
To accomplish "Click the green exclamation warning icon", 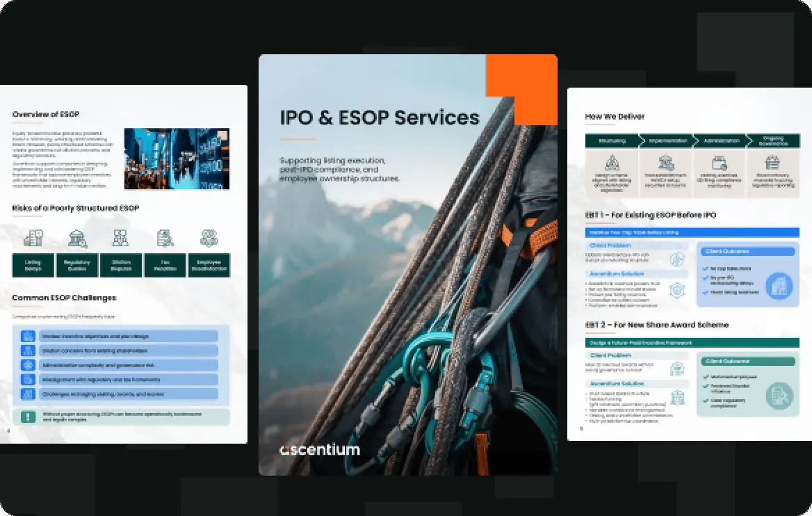I will pos(28,417).
